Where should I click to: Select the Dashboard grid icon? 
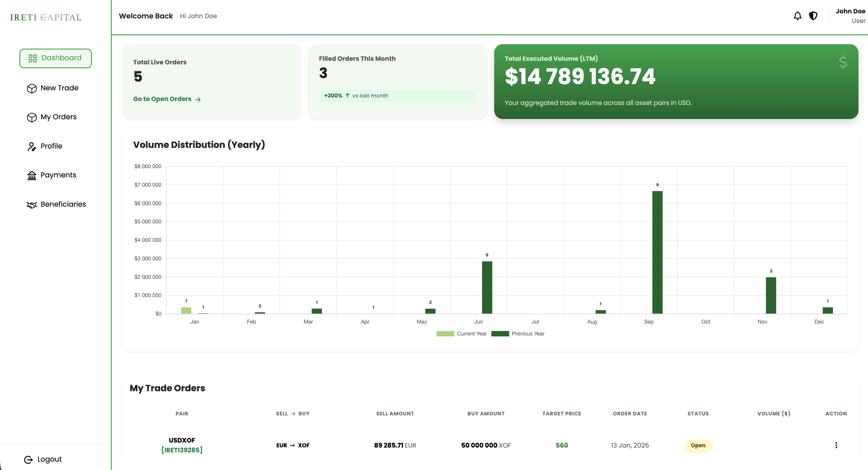32,58
